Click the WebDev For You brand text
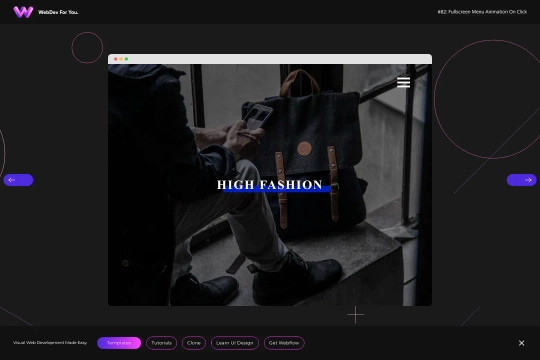 point(58,12)
